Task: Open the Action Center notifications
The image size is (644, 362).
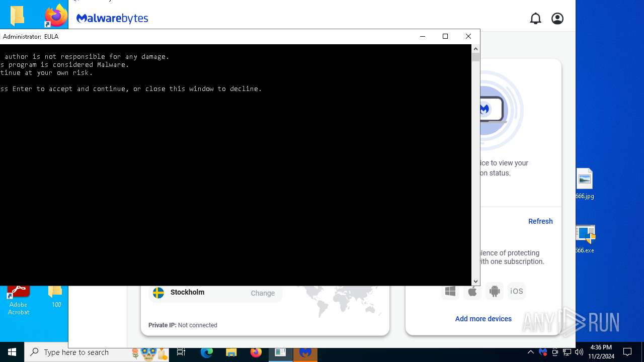Action: [628, 352]
